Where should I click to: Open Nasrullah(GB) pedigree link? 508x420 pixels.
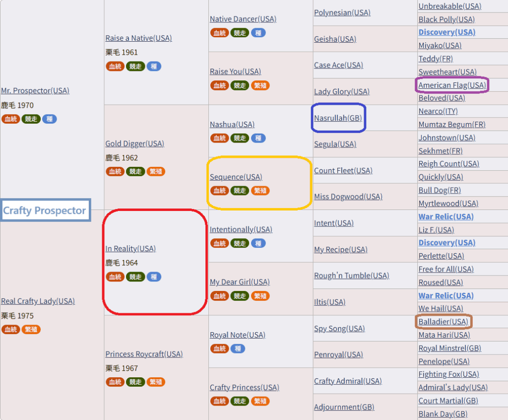(x=338, y=118)
